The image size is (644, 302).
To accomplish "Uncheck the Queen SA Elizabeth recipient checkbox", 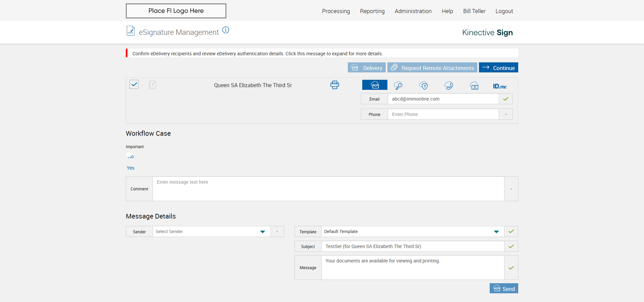I will pyautogui.click(x=134, y=84).
